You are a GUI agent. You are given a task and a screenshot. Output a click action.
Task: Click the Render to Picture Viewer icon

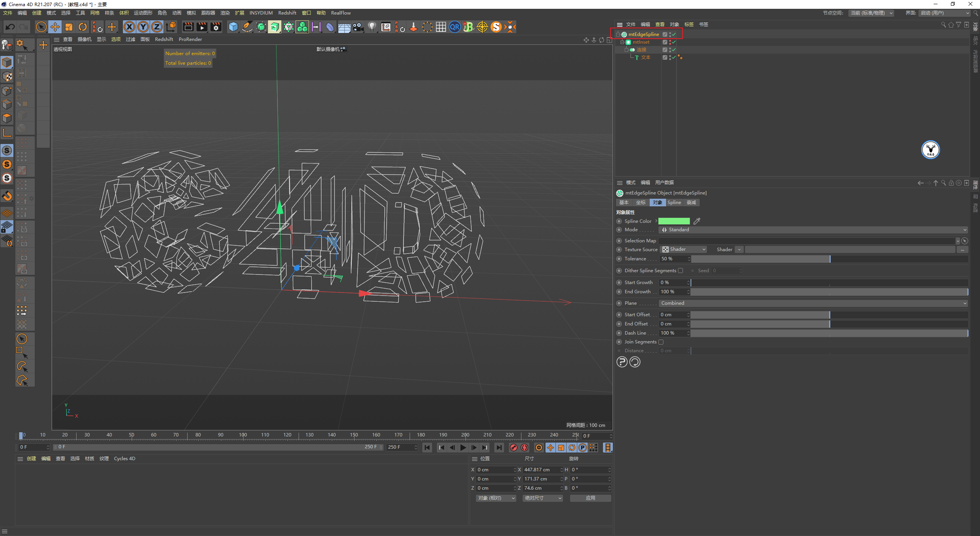pos(202,27)
